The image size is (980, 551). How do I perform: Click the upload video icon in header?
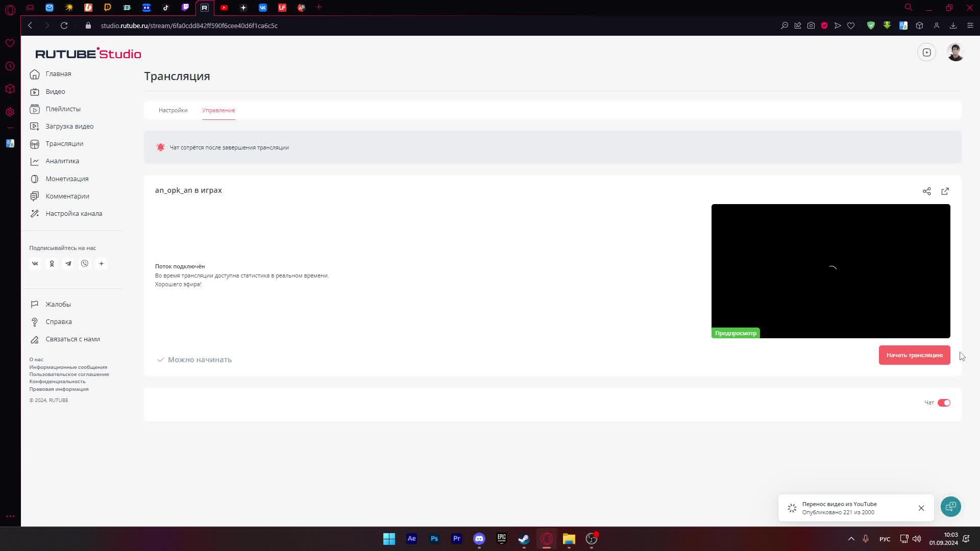[x=926, y=53]
